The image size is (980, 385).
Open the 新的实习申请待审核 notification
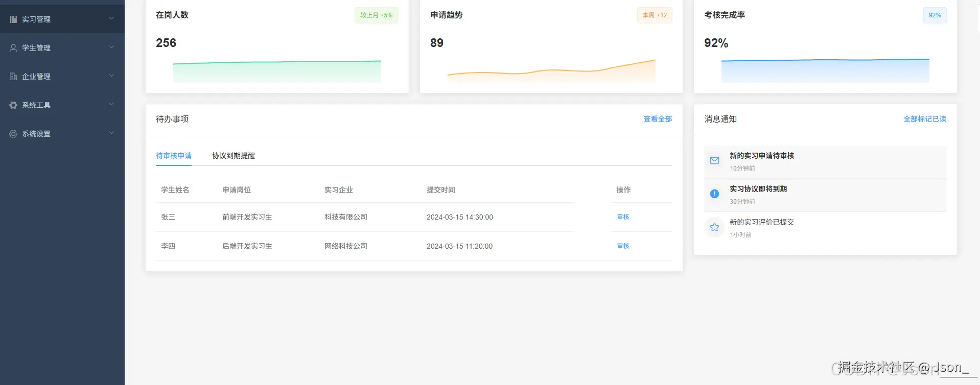825,162
